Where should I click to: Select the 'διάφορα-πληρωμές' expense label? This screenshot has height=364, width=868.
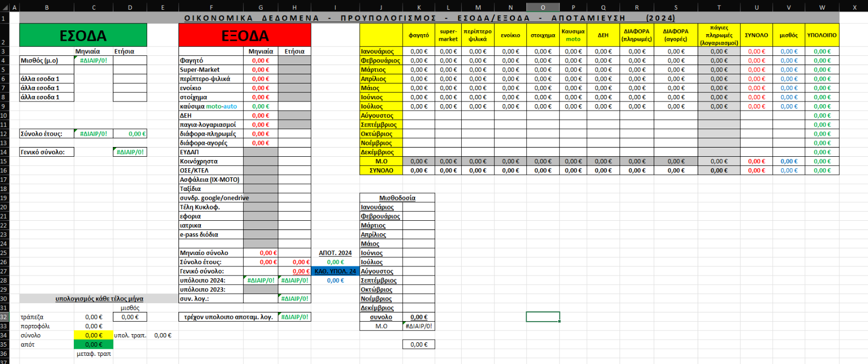coord(211,133)
